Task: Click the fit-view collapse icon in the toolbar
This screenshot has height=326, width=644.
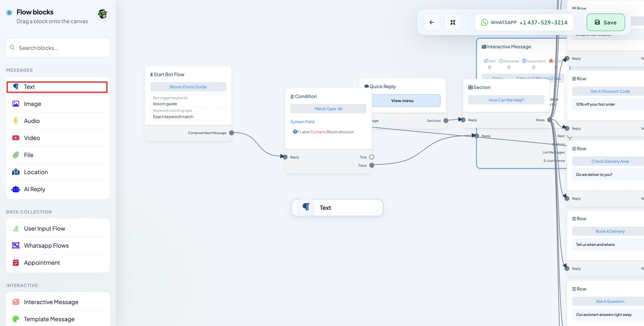Action: point(453,22)
